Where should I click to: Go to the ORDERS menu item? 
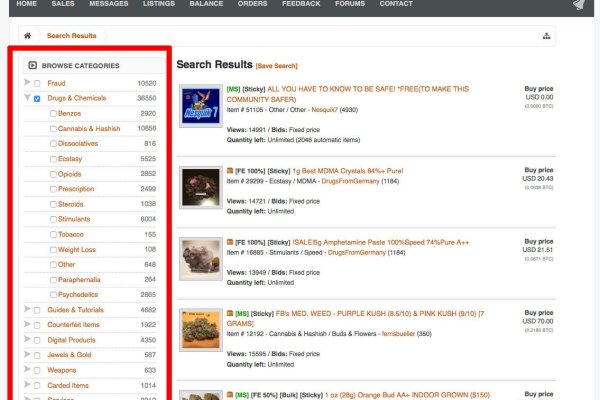[x=252, y=4]
